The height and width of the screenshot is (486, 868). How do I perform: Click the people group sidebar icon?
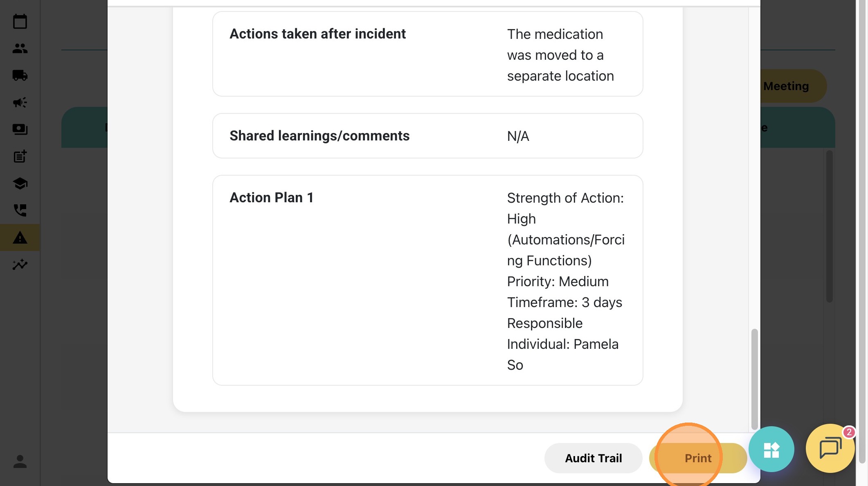(x=20, y=48)
